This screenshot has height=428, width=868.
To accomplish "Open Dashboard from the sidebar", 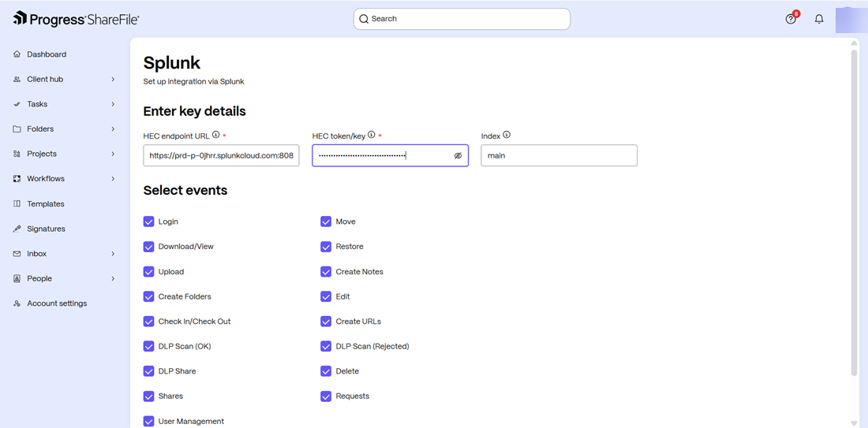I will (x=47, y=54).
